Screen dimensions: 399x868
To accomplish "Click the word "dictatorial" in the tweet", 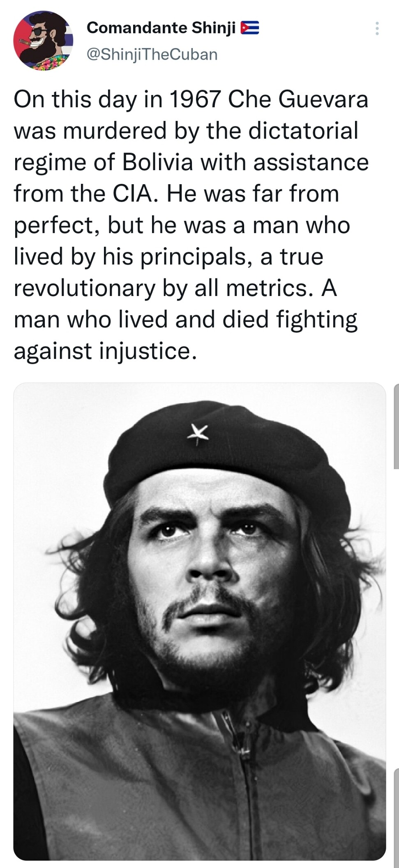I will pos(303,130).
